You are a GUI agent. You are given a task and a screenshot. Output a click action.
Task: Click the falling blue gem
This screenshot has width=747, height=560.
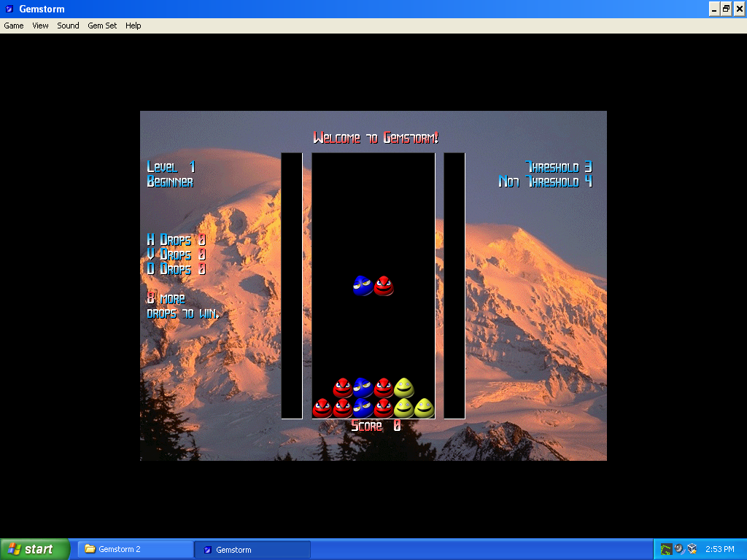pos(363,286)
